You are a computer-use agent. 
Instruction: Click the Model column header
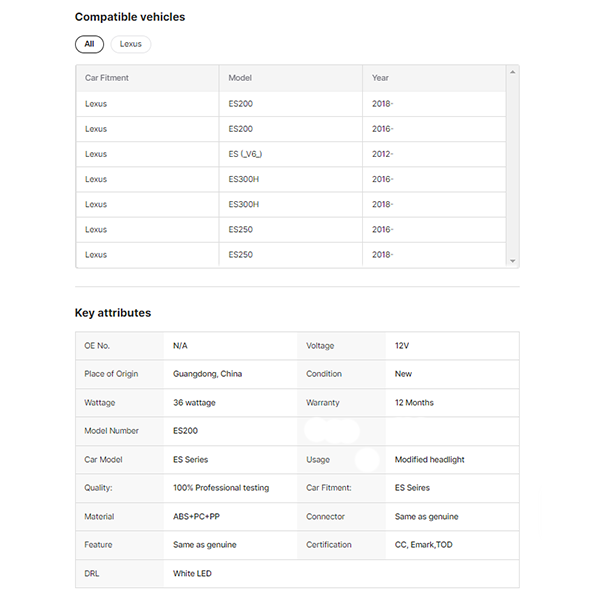click(240, 78)
